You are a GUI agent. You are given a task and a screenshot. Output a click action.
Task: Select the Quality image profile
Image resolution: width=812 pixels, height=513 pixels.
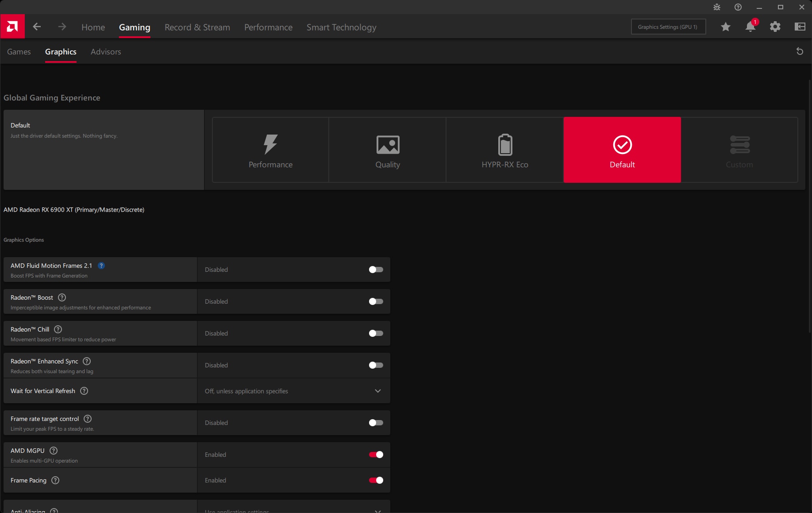[x=388, y=150]
